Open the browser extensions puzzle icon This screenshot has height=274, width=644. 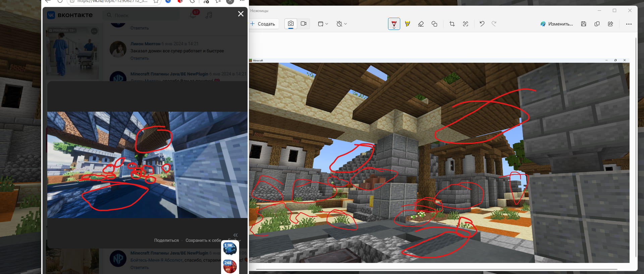click(x=192, y=1)
